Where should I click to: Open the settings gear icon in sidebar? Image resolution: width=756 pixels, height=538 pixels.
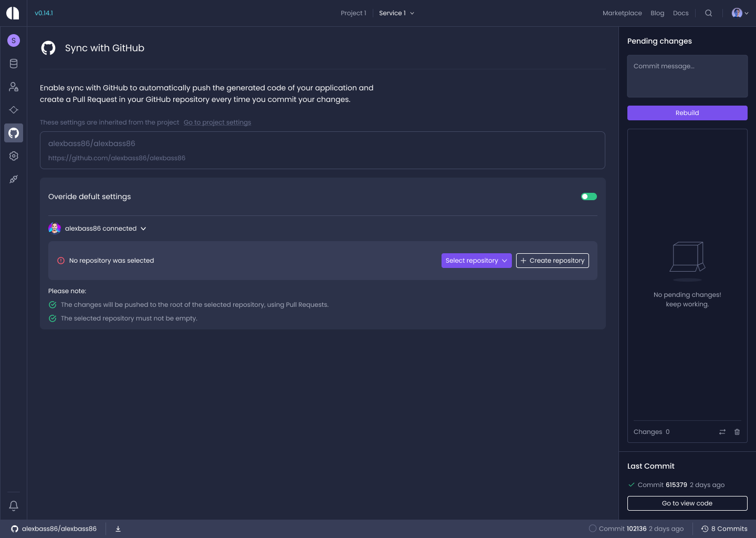pyautogui.click(x=14, y=156)
